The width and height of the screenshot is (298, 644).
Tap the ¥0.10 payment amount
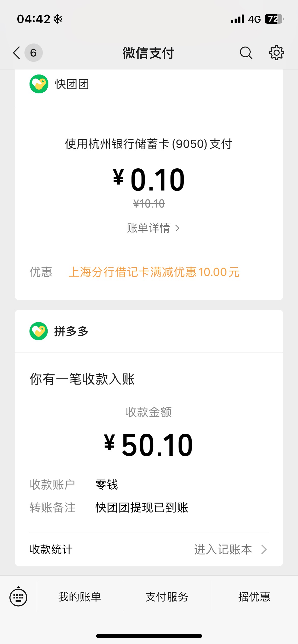point(149,180)
